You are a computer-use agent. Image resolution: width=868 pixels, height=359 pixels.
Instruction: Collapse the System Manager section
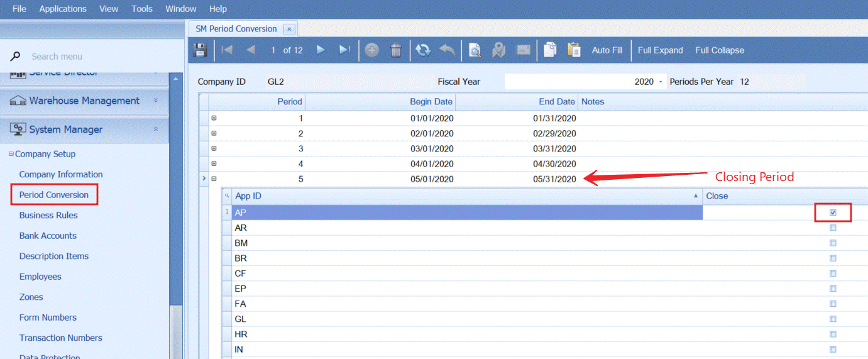[156, 130]
